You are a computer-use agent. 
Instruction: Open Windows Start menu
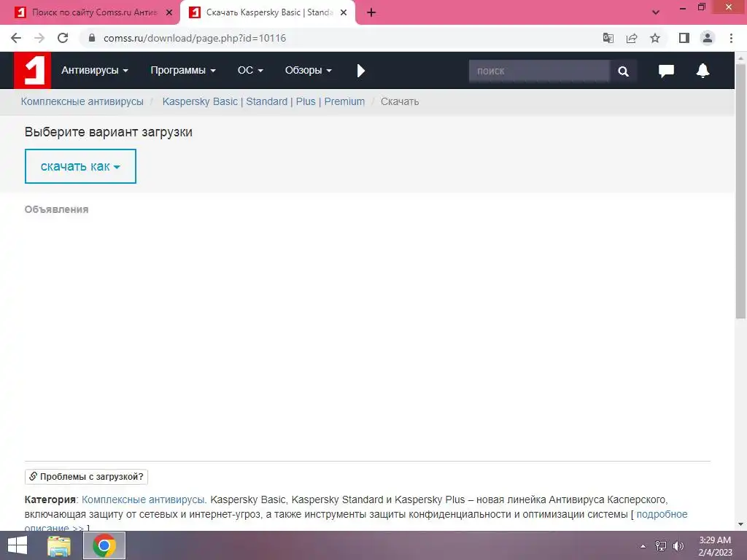(18, 545)
